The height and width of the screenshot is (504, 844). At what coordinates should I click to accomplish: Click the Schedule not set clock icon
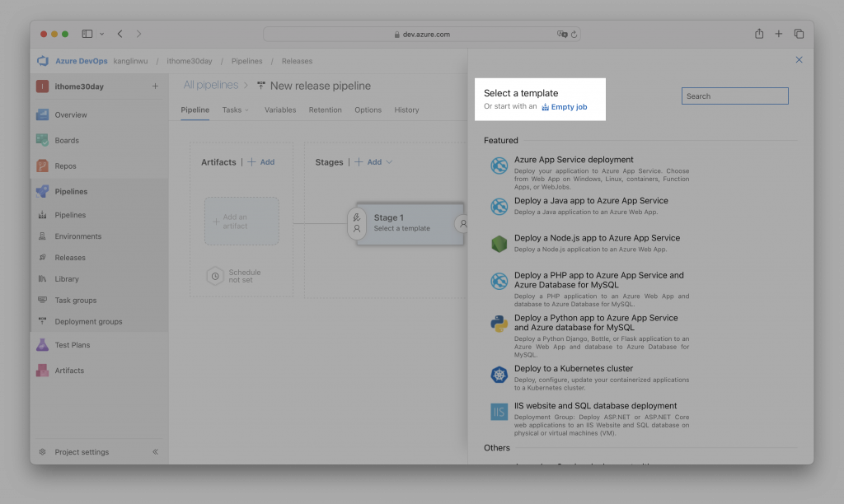(215, 276)
